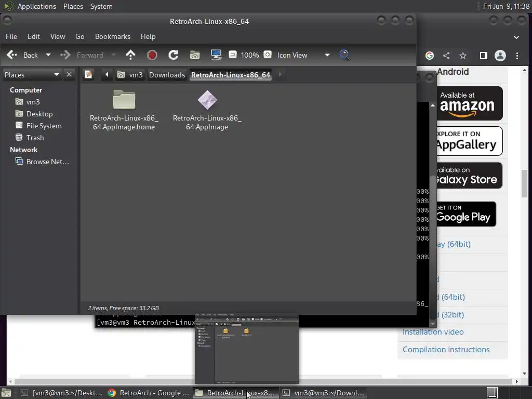Click the Available at Amazon badge

pyautogui.click(x=470, y=103)
